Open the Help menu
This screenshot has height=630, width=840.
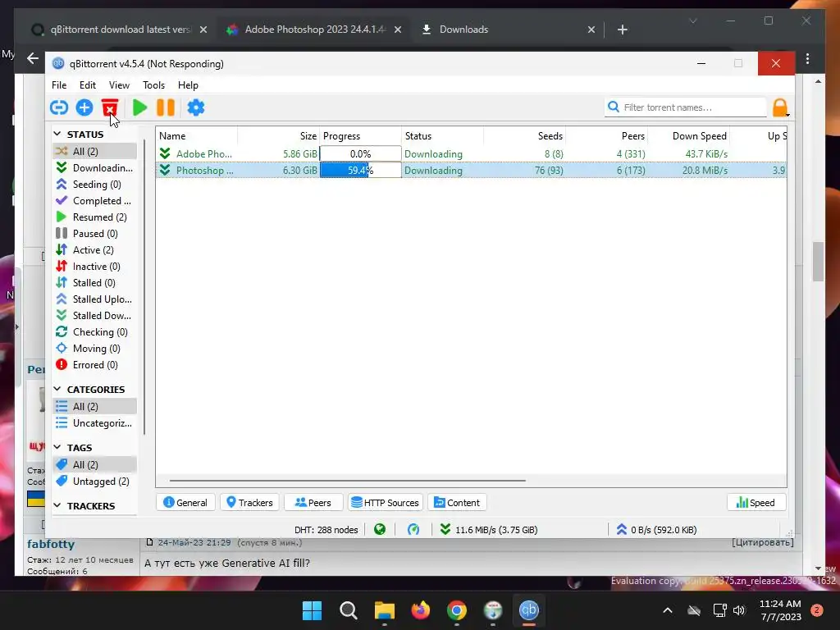[188, 85]
